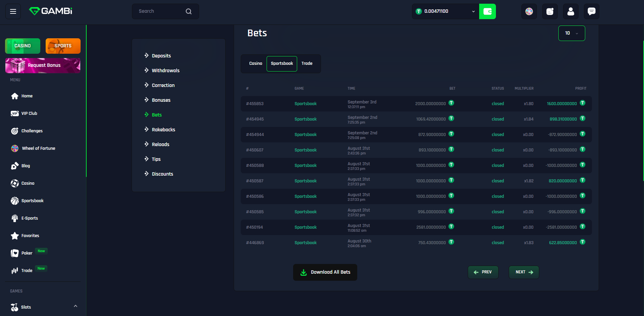Open Rakebacks in account menu

click(164, 130)
